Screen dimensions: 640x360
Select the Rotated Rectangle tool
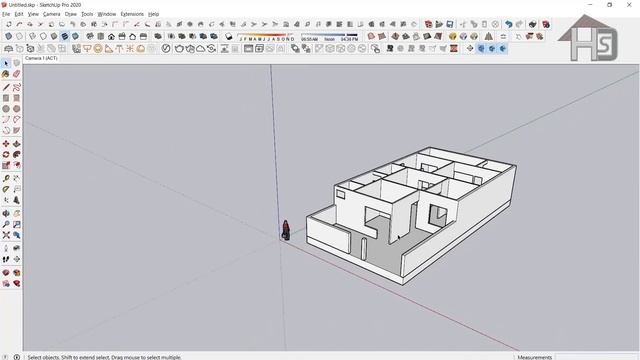16,98
